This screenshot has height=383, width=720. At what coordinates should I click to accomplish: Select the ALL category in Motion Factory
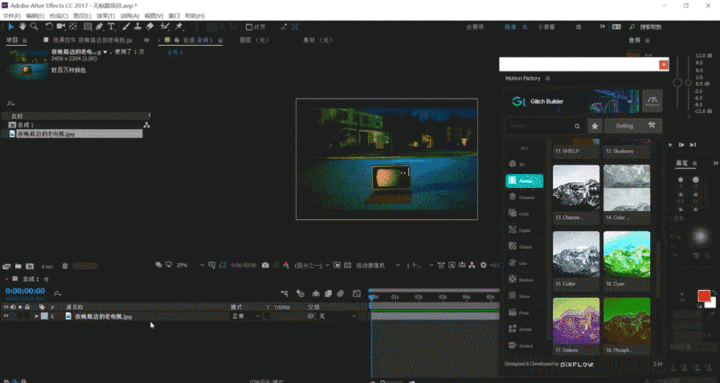coord(524,148)
